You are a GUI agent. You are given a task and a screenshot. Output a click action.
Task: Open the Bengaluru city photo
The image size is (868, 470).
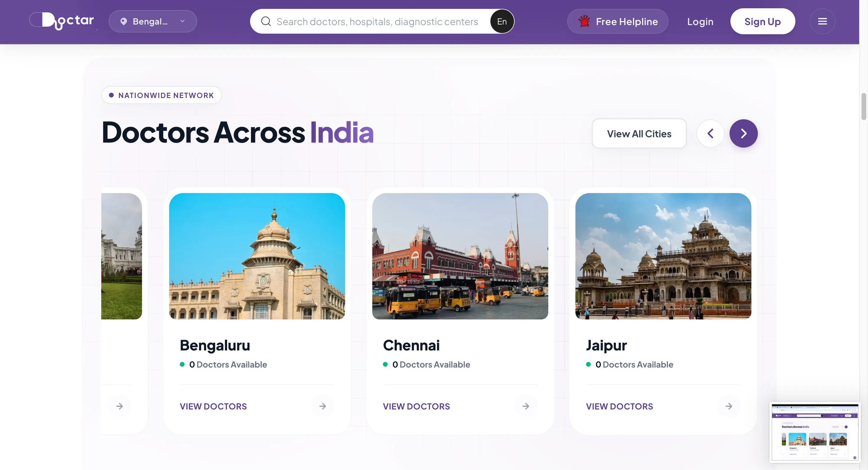tap(257, 256)
